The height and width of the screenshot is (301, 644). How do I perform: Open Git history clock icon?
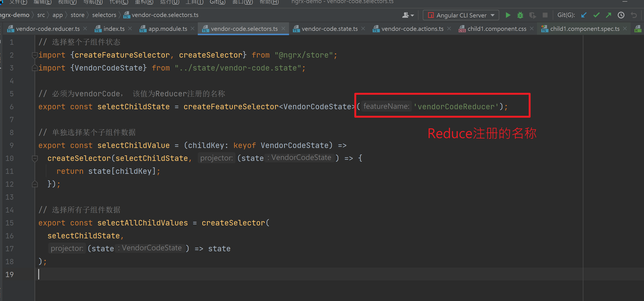(621, 15)
